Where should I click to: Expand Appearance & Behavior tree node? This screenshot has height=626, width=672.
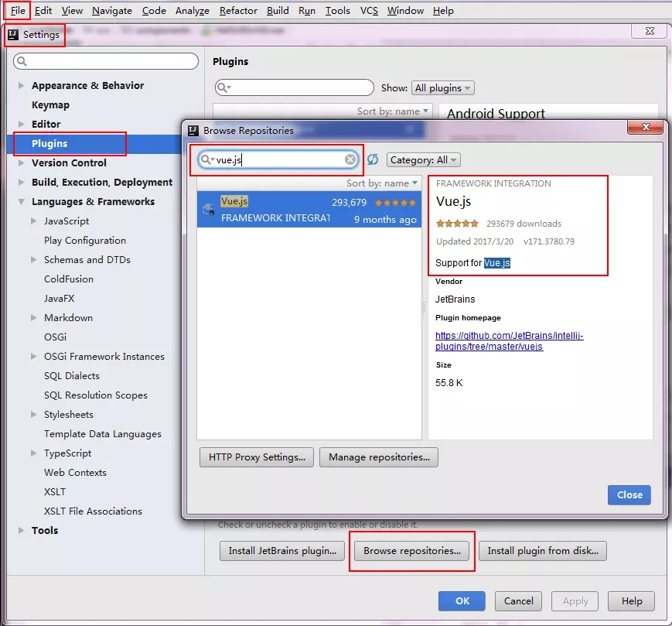[21, 85]
